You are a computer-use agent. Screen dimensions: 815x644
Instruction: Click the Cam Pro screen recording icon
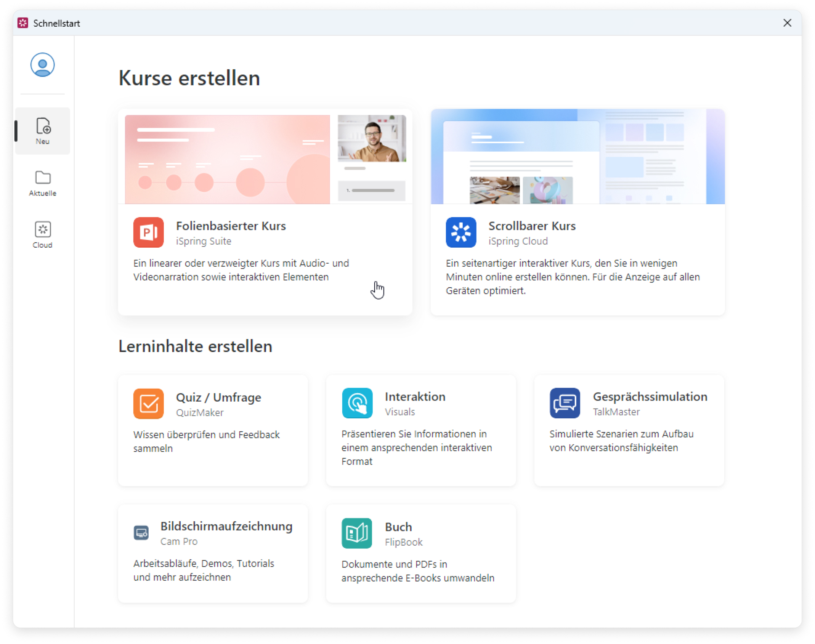coord(141,533)
